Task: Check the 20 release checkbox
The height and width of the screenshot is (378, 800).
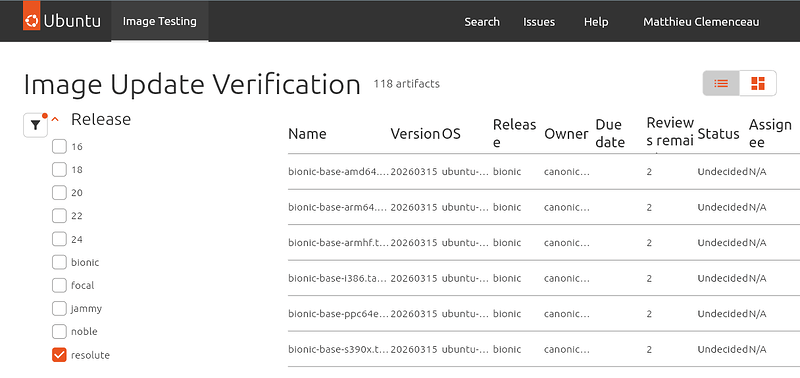Action: point(59,193)
